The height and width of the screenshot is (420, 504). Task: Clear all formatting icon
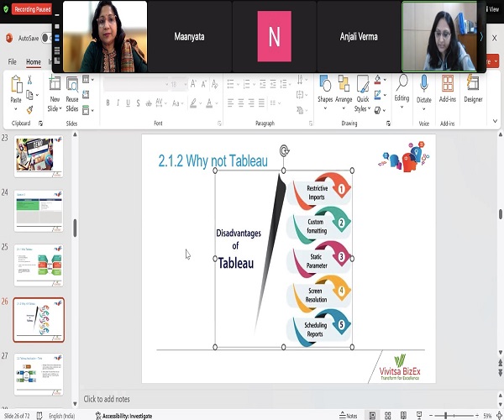pos(215,84)
